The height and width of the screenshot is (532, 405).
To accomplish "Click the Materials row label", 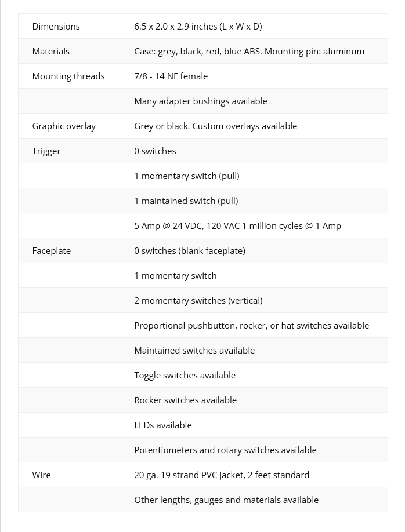I will tap(51, 52).
